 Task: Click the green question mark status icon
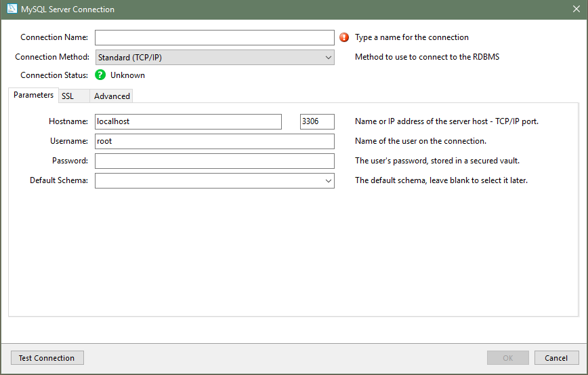click(100, 75)
